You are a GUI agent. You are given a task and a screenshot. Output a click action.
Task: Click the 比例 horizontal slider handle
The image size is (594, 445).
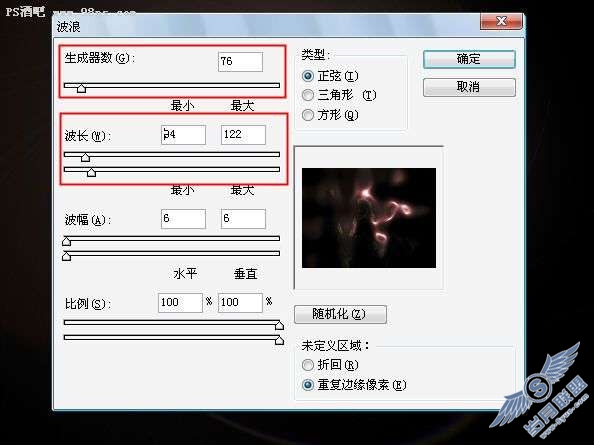pos(279,325)
